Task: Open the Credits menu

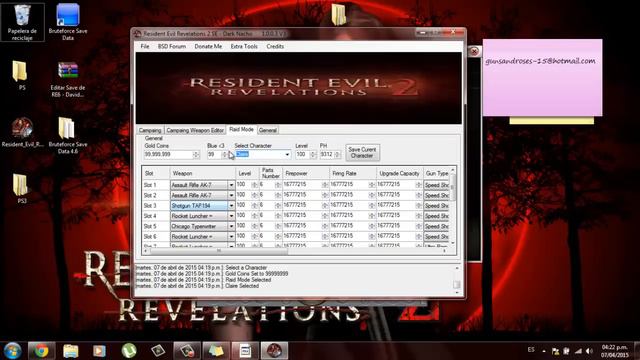Action: [275, 46]
